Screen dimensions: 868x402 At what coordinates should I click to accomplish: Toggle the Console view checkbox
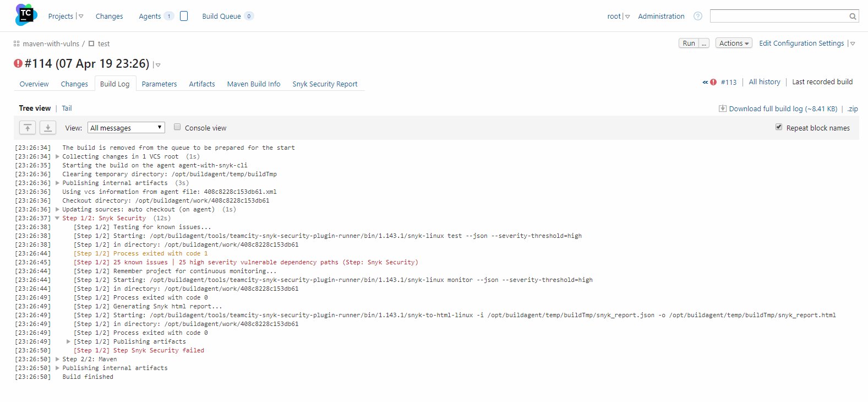tap(177, 127)
